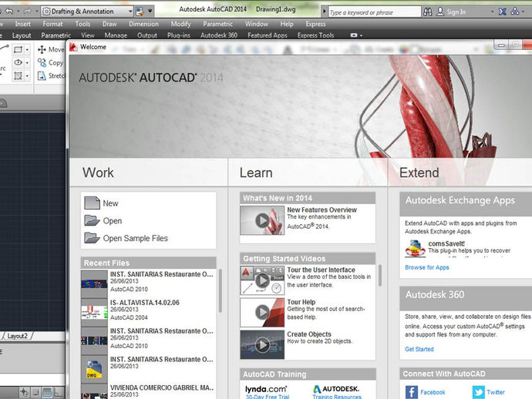The height and width of the screenshot is (399, 532).
Task: Click Open Sample Files
Action: [126, 238]
